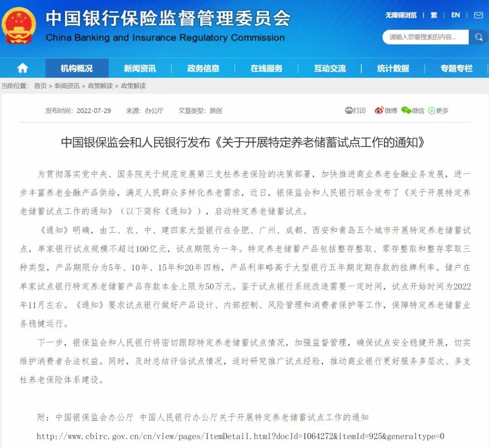489x448 pixels.
Task: Open the 新闻资讯 menu tab
Action: coord(140,68)
